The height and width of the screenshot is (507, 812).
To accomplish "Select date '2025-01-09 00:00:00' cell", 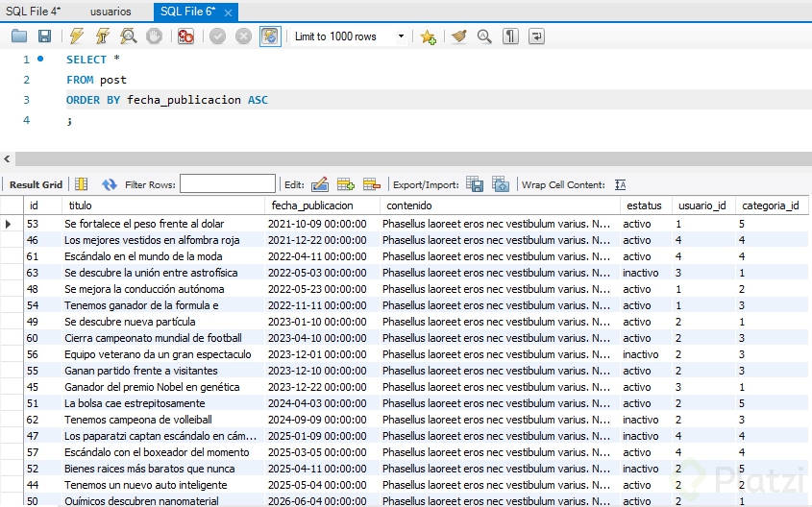I will tap(322, 436).
